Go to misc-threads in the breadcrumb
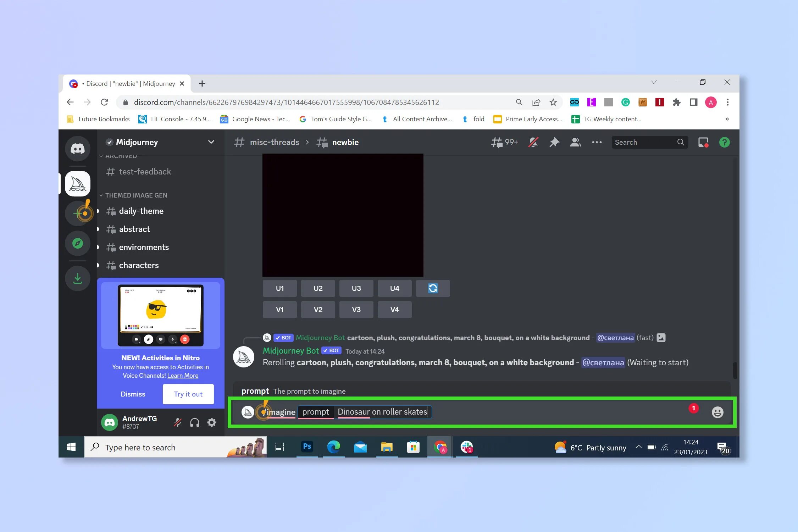798x532 pixels. point(274,142)
